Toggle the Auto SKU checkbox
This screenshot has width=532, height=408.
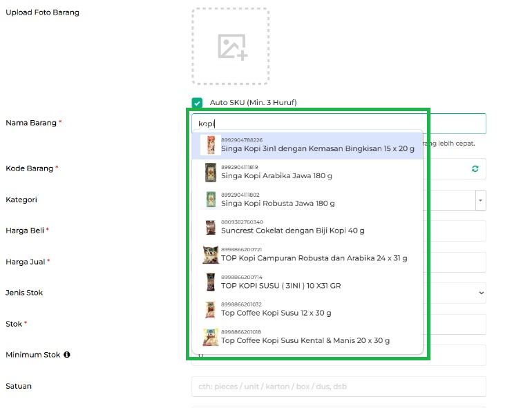(x=197, y=102)
